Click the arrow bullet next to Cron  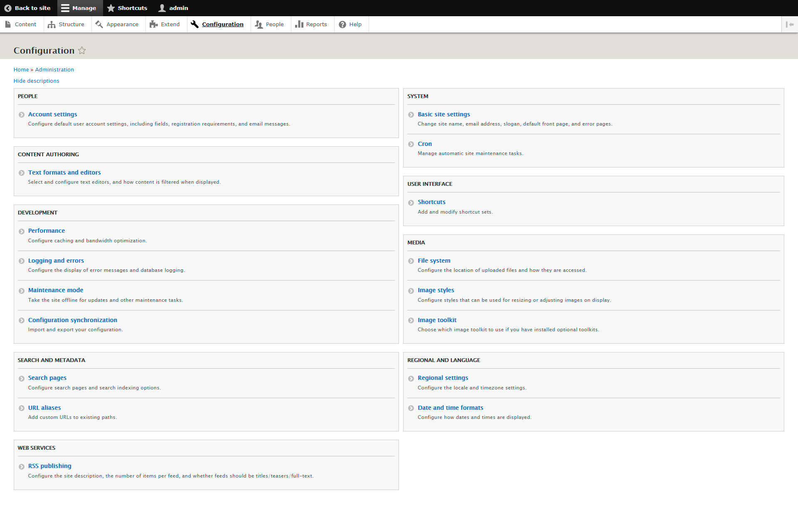(411, 144)
